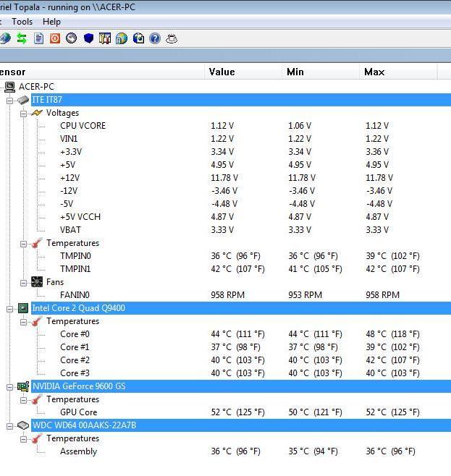Select the Assembly temperature label

[x=78, y=451]
